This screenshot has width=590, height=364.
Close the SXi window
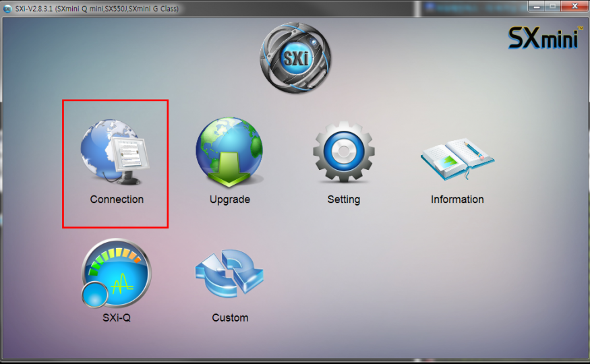coord(574,6)
